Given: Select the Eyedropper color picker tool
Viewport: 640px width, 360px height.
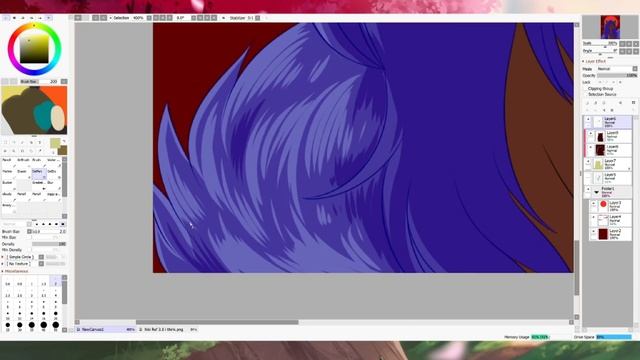Looking at the screenshot, I should [40, 151].
